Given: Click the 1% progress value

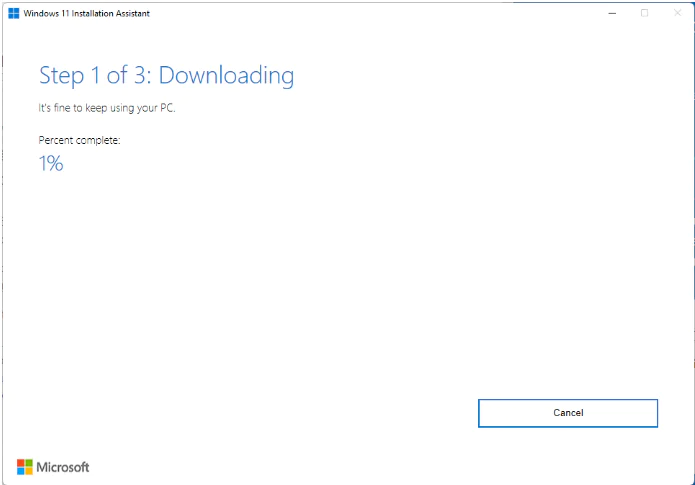Looking at the screenshot, I should pyautogui.click(x=51, y=163).
